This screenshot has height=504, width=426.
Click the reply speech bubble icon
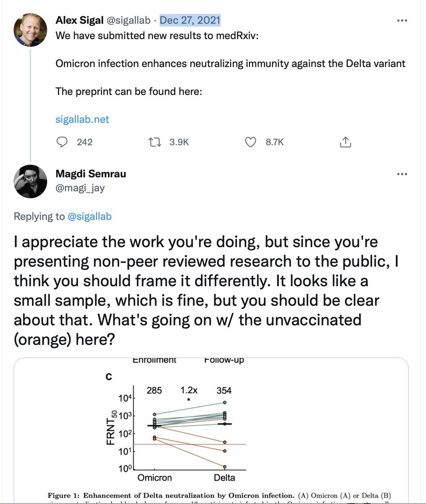pyautogui.click(x=62, y=142)
